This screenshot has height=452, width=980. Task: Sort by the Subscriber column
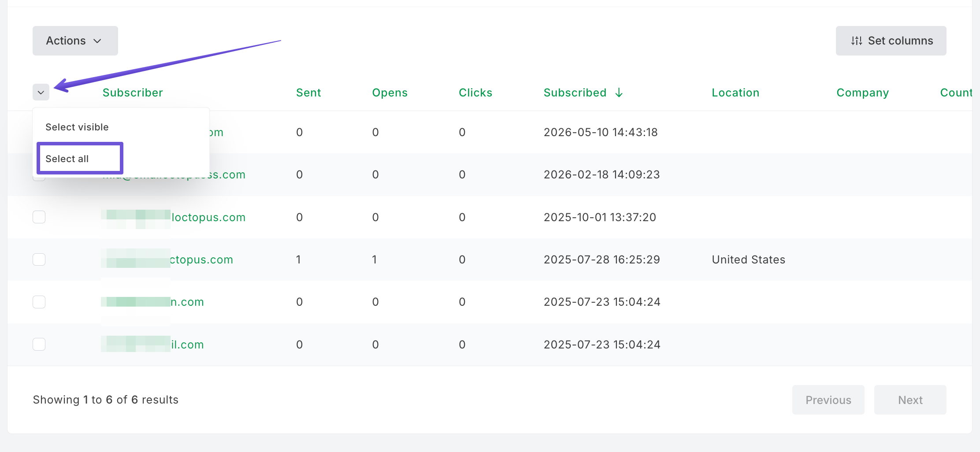[133, 93]
